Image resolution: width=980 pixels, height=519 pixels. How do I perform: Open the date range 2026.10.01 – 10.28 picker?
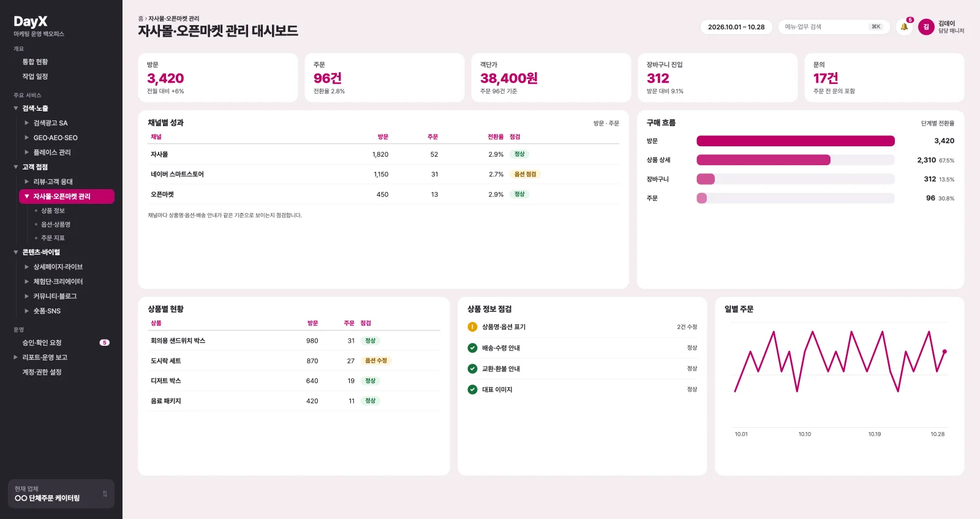click(x=736, y=27)
